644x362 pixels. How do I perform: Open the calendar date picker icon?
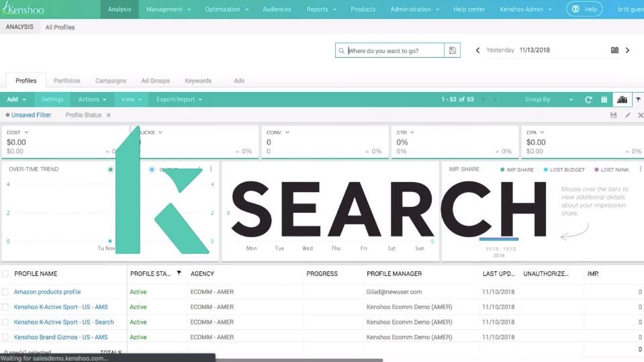pos(614,50)
